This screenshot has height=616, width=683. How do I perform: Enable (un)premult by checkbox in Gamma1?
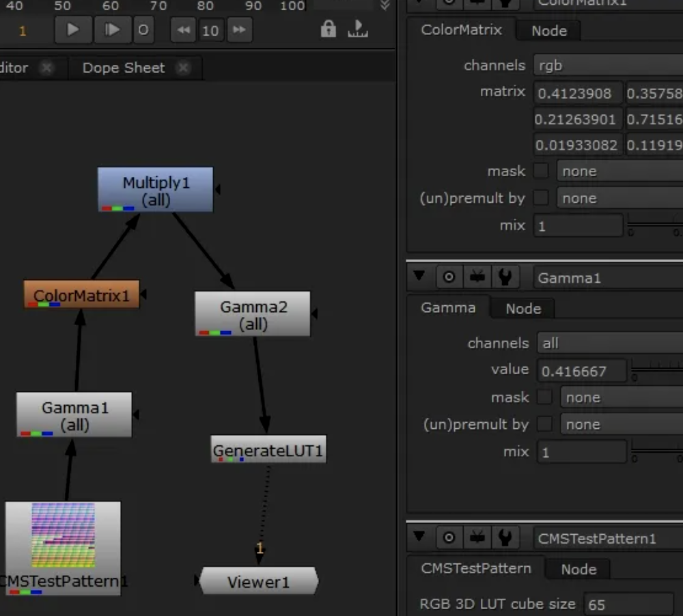[544, 424]
